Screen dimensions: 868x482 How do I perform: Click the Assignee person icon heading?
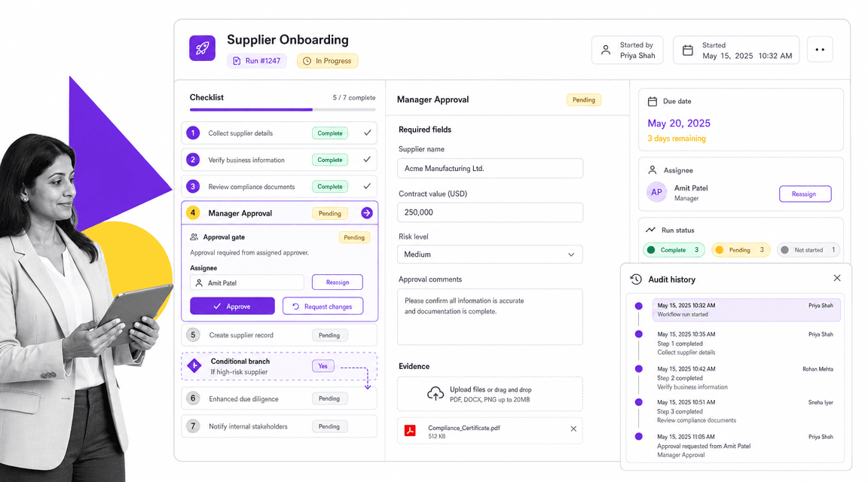click(653, 170)
